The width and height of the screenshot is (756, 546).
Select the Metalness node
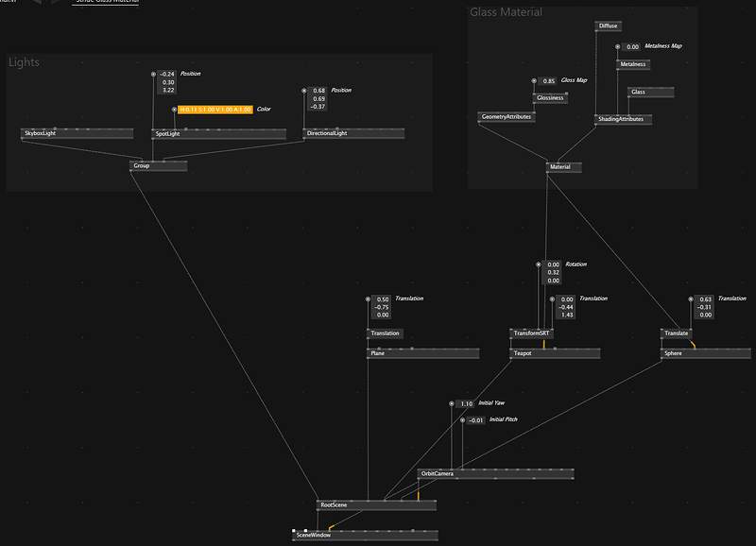pos(633,64)
